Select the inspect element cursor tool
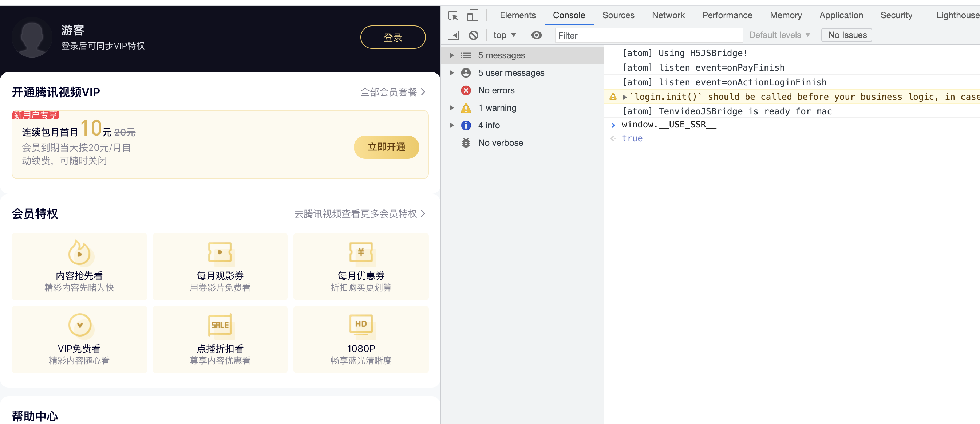Viewport: 980px width, 424px height. tap(453, 16)
